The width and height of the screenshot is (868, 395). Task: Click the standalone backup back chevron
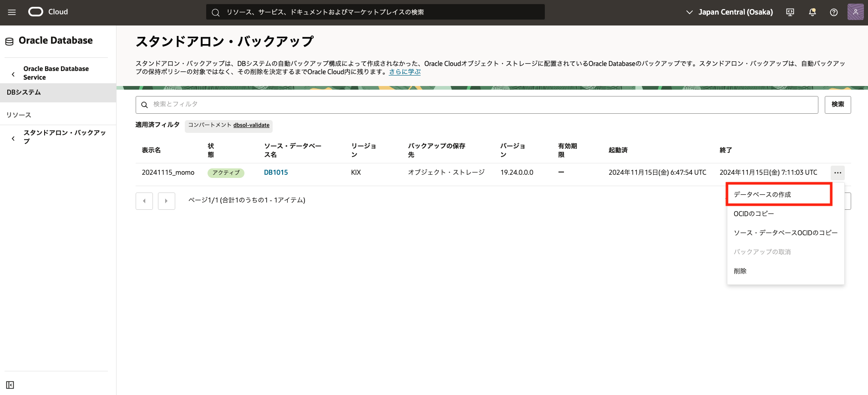[x=13, y=138]
